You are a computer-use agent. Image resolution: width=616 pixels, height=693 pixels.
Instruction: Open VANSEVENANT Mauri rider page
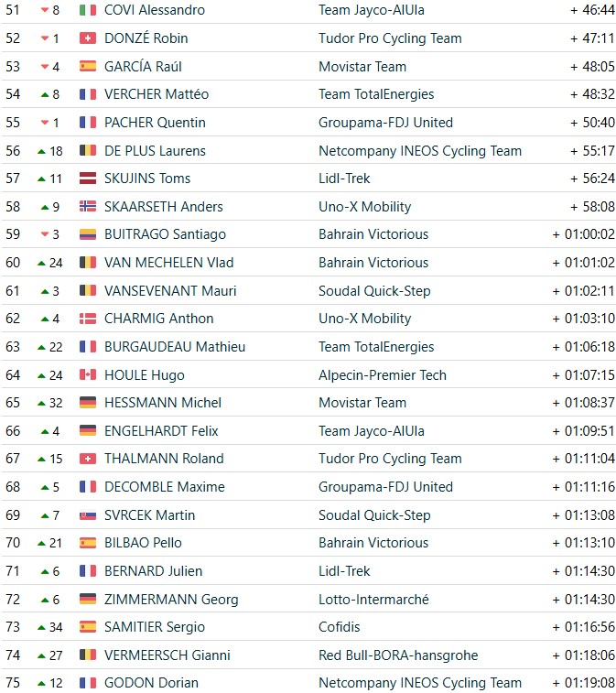pos(170,291)
